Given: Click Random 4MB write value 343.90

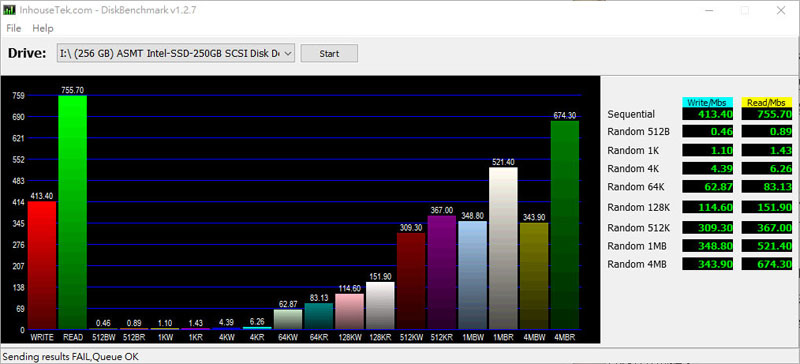Looking at the screenshot, I should (708, 264).
